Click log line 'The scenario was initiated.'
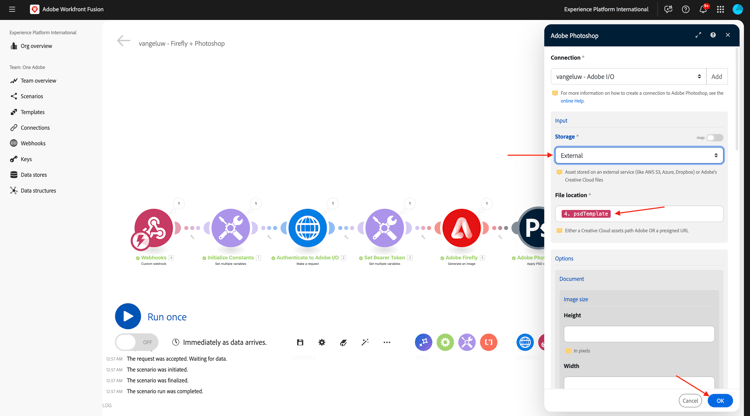 (x=157, y=370)
